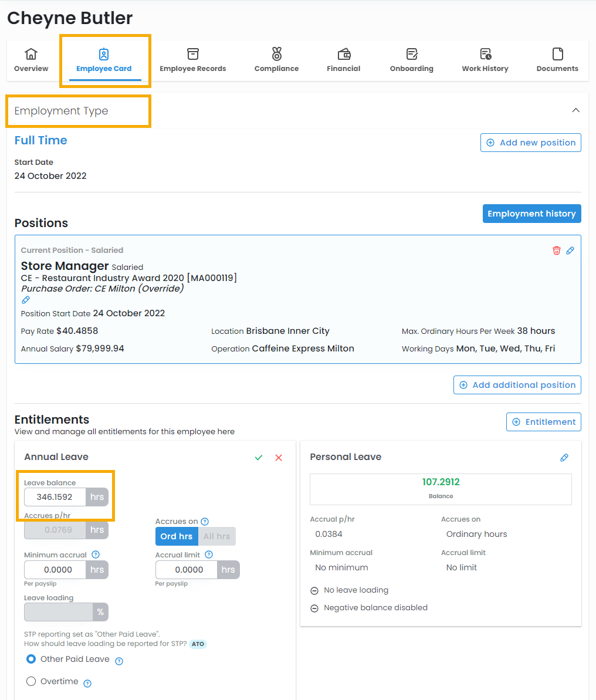Screen dimensions: 596x700
Task: Choose Overtime radio option for STP
Action: click(32, 681)
